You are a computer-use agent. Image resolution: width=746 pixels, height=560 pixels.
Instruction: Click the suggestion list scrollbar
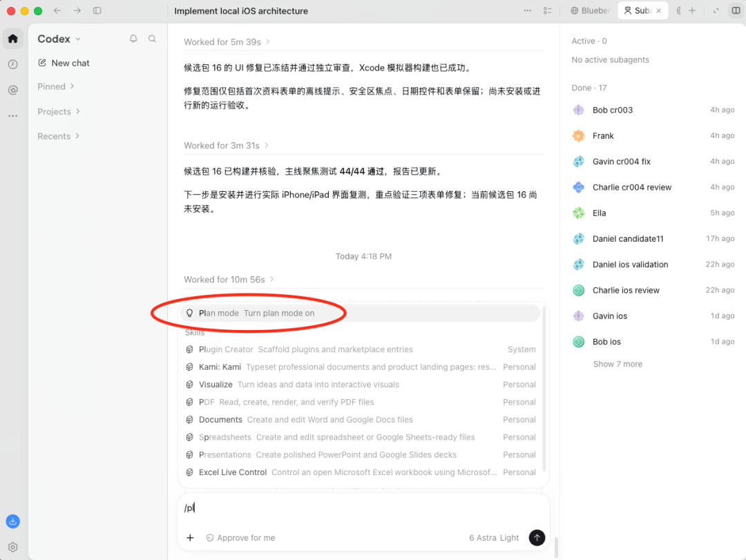(544, 388)
